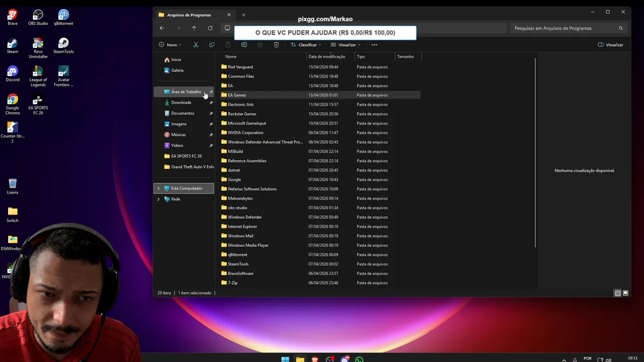Open Documentos in the sidebar

click(x=184, y=113)
